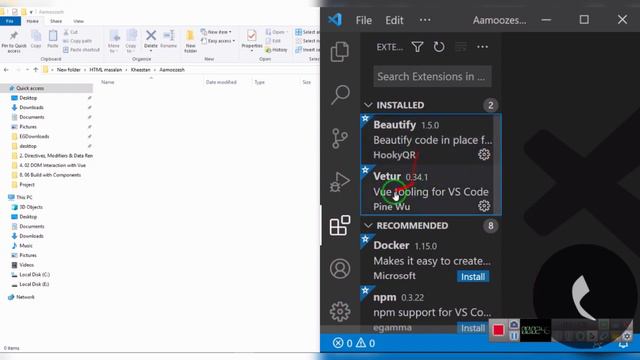Switch to the View ribbon tab

pos(78,21)
